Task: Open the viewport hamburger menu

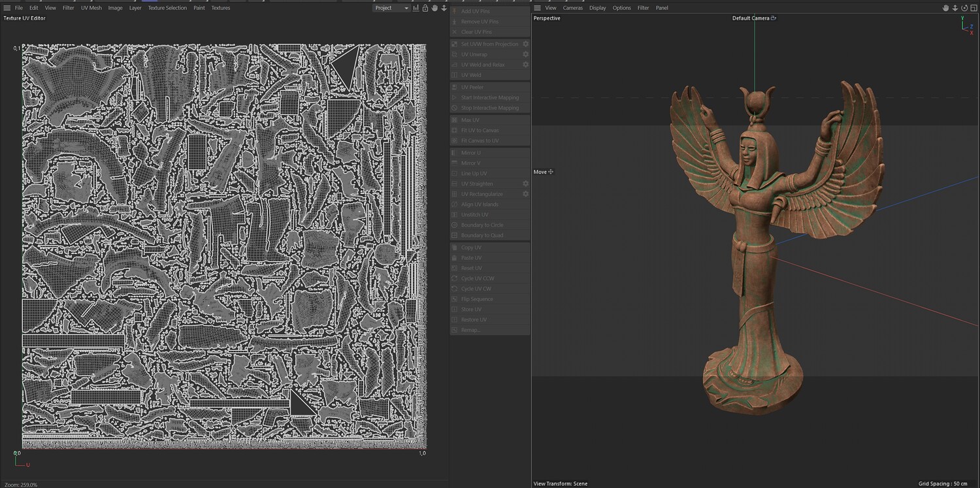Action: (x=537, y=8)
